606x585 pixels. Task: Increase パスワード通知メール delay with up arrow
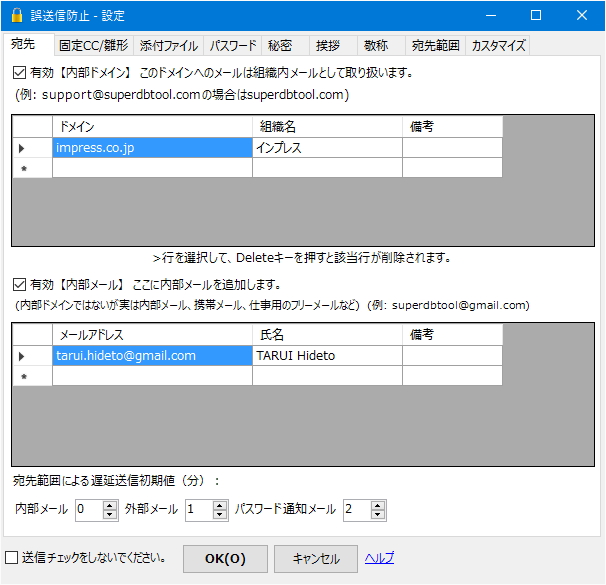(x=378, y=505)
